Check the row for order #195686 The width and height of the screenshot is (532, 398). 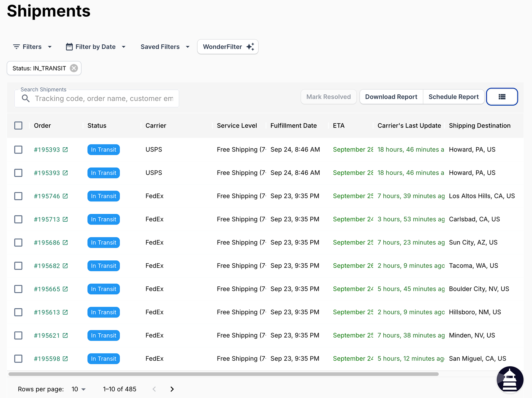18,242
